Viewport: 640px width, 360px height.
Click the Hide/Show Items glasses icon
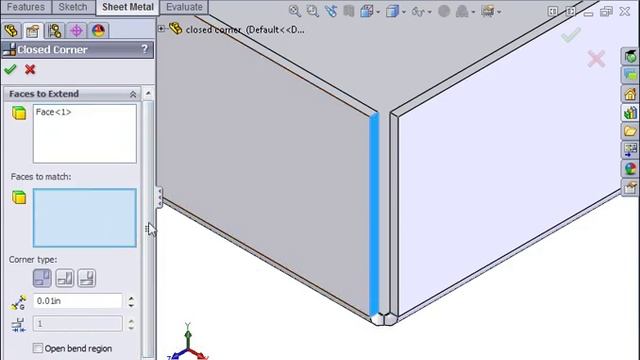(418, 11)
